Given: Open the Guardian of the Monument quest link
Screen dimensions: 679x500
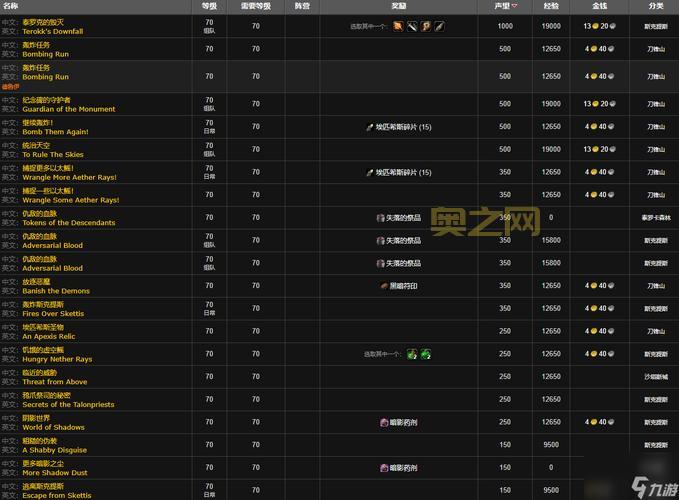Looking at the screenshot, I should point(69,109).
